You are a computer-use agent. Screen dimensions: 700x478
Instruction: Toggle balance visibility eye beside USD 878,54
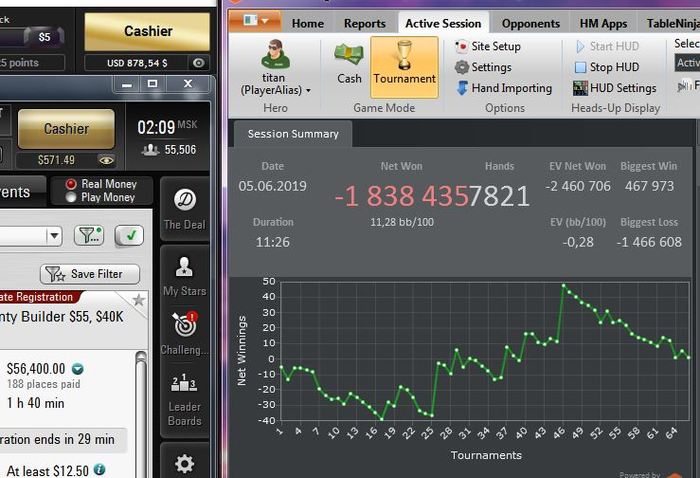[x=198, y=63]
